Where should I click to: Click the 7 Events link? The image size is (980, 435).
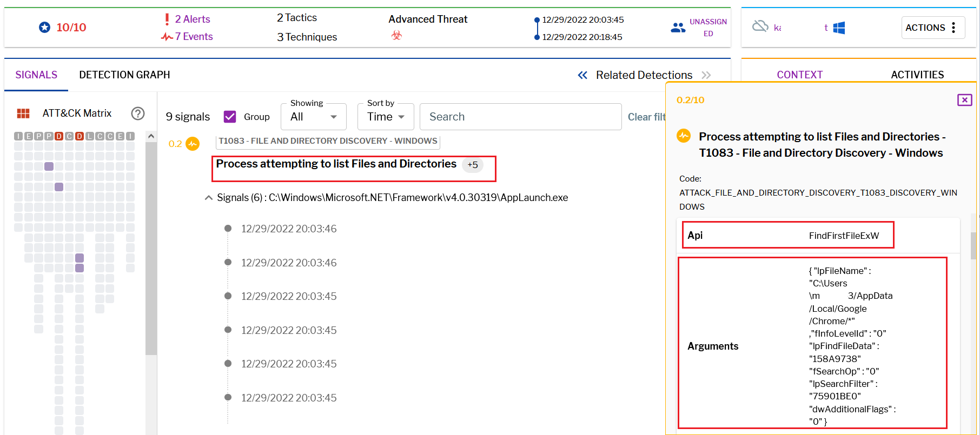[194, 36]
